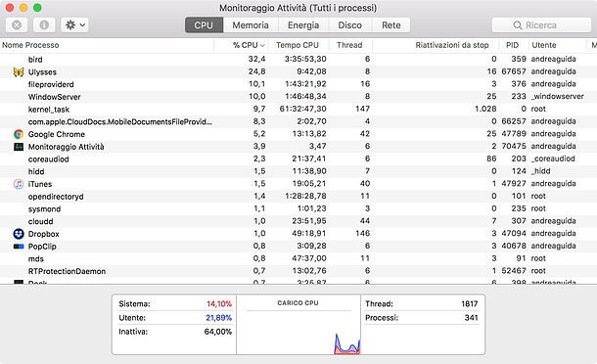Screen dimensions: 597x364
Task: Sort by PID column header
Action: 513,45
